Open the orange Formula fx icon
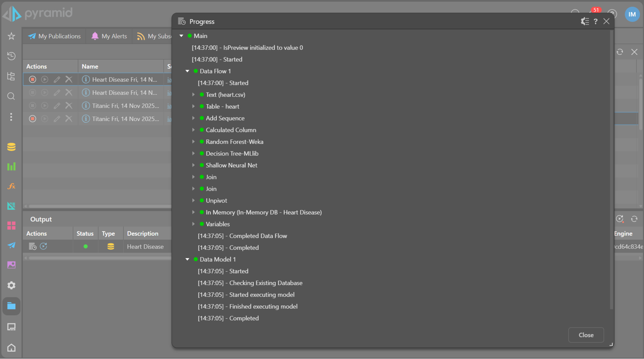The width and height of the screenshot is (644, 359). [11, 186]
